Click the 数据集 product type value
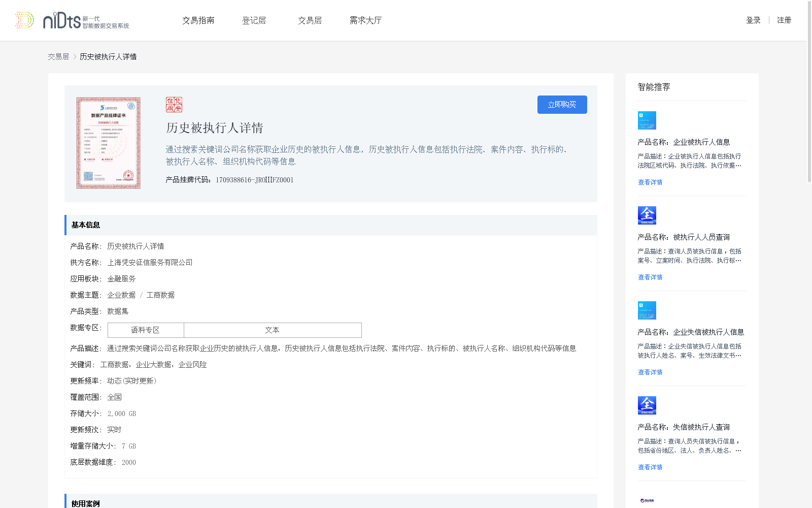The height and width of the screenshot is (508, 812). click(118, 311)
